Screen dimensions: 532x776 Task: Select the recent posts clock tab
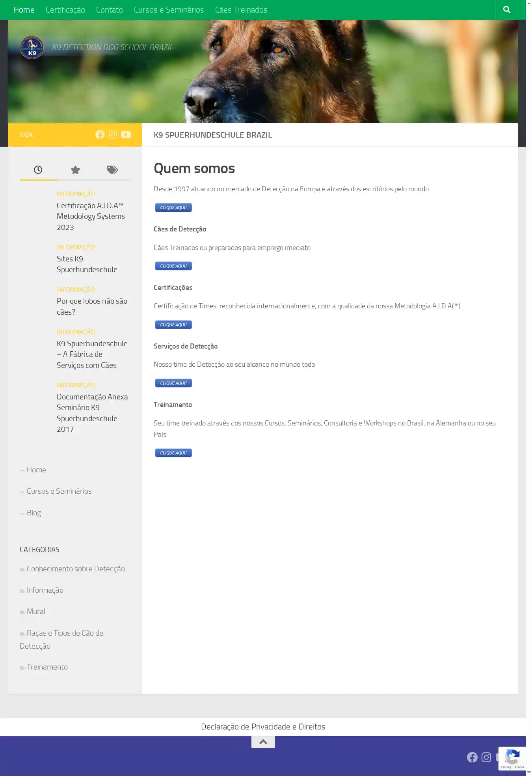(38, 170)
